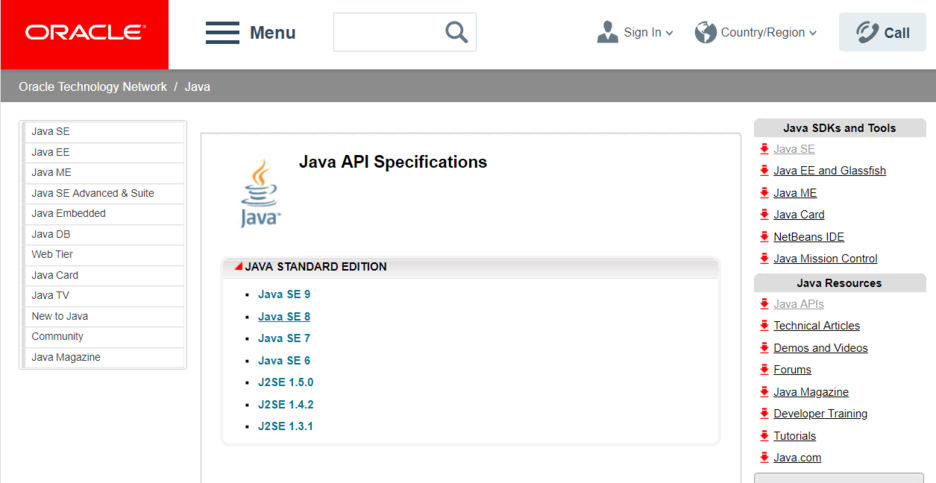Click red arrow icon next to Java EE and Glassfish
Viewport: 936px width, 483px height.
764,171
